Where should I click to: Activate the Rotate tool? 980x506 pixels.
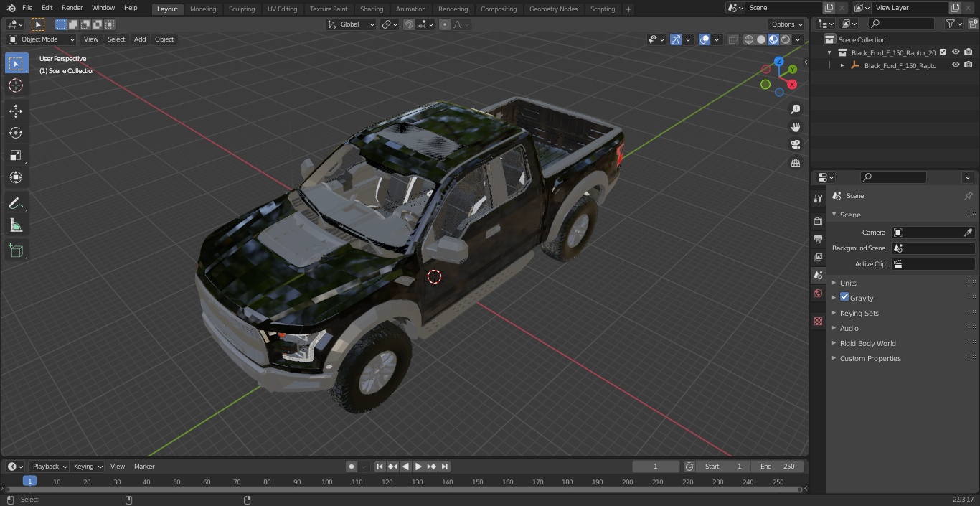[x=16, y=133]
